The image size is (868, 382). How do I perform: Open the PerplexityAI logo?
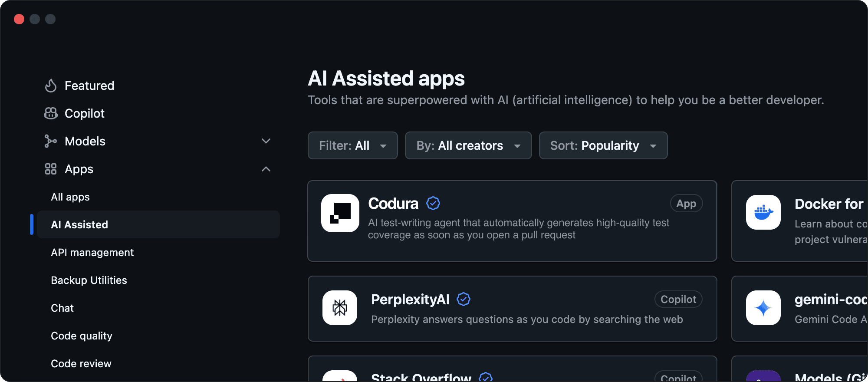click(x=340, y=308)
